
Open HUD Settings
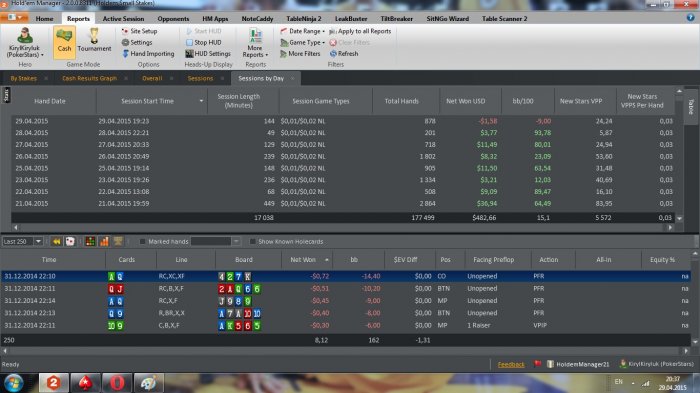(x=208, y=54)
